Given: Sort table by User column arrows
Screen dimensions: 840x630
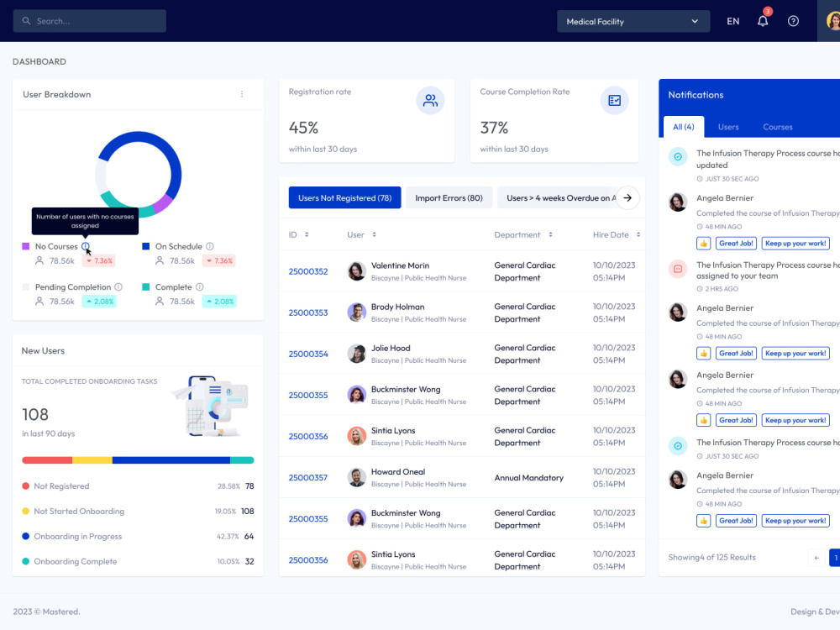Looking at the screenshot, I should click(374, 234).
